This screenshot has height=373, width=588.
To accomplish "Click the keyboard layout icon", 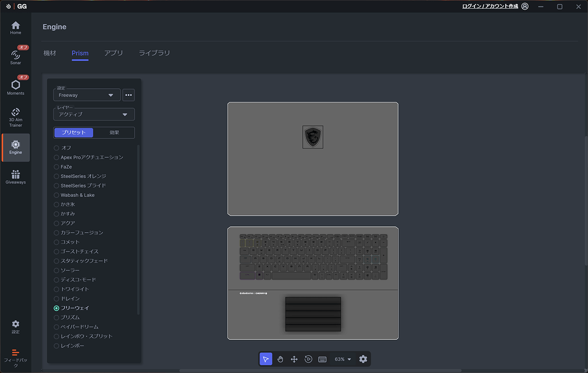I will 322,359.
